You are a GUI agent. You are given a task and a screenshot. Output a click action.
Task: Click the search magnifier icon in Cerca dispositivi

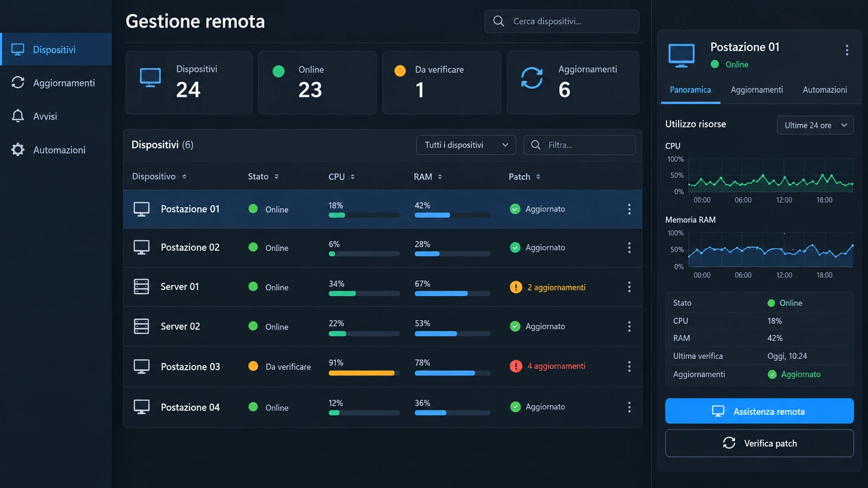pyautogui.click(x=499, y=21)
